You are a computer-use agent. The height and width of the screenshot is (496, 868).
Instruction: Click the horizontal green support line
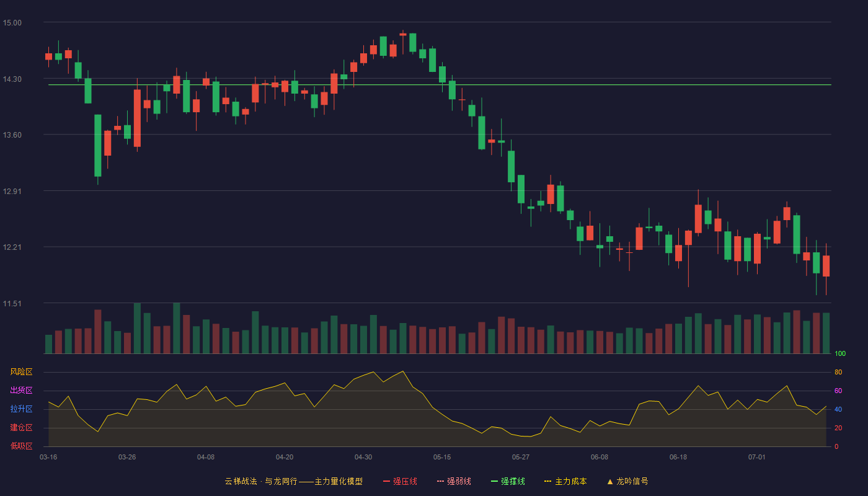click(440, 85)
